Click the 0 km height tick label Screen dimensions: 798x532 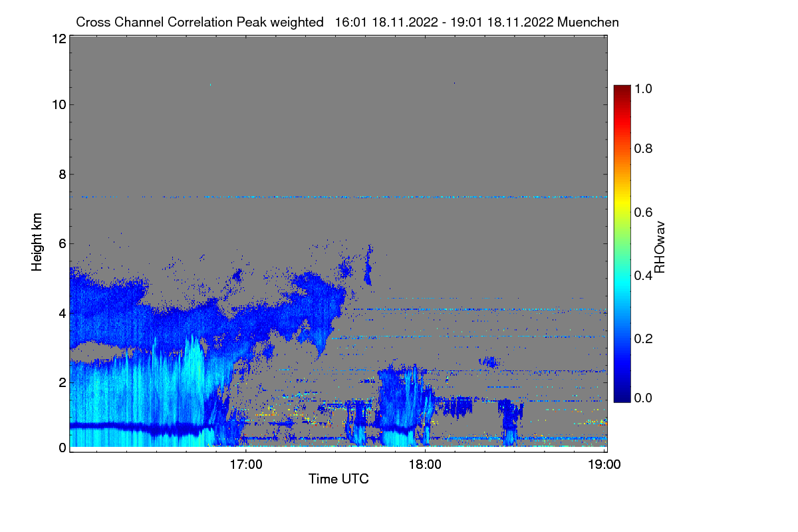click(x=62, y=448)
